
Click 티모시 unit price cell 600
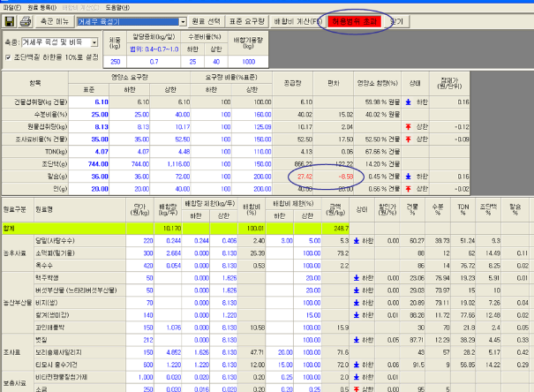click(x=139, y=365)
